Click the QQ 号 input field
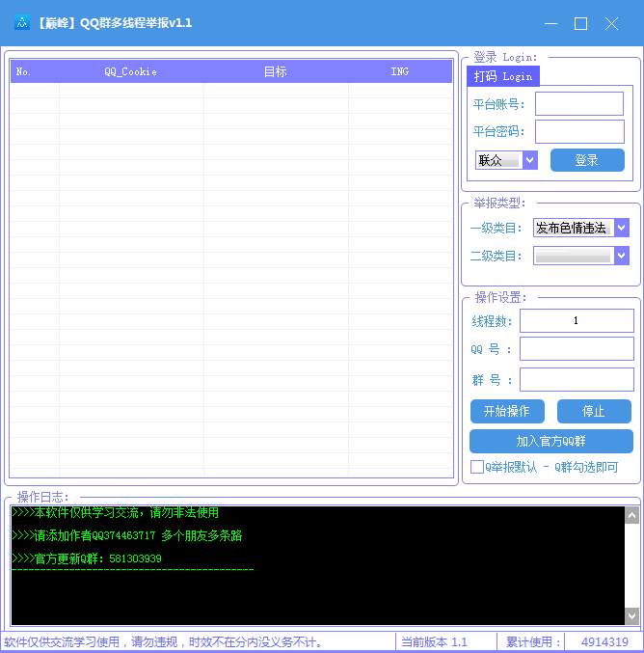 coord(576,349)
